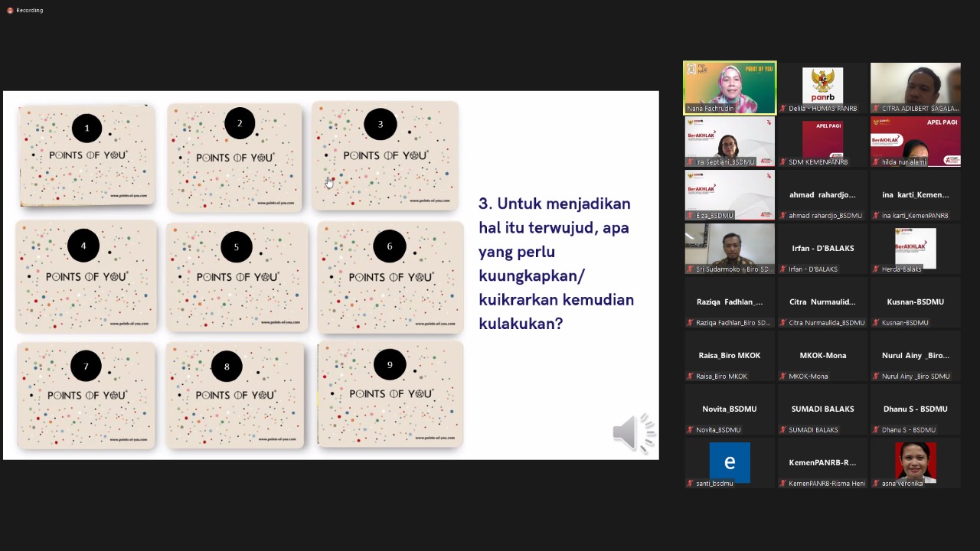
Task: Select Points of You card number 5
Action: [237, 277]
